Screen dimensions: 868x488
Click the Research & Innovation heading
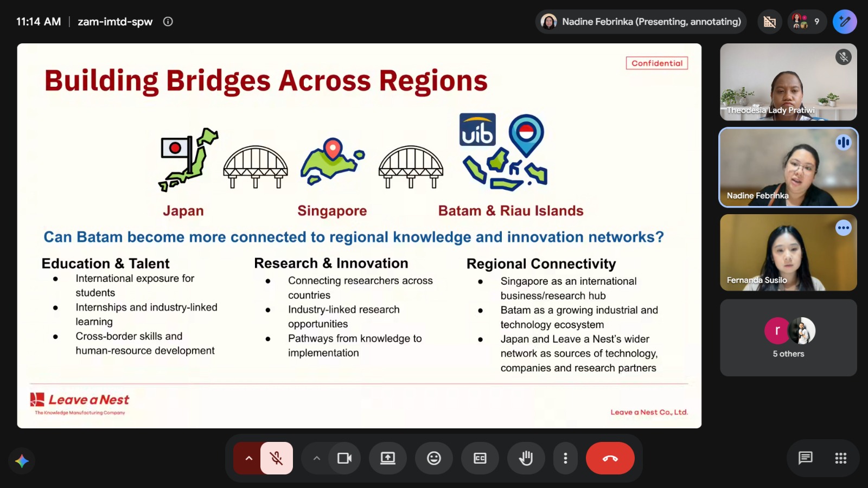pyautogui.click(x=331, y=264)
